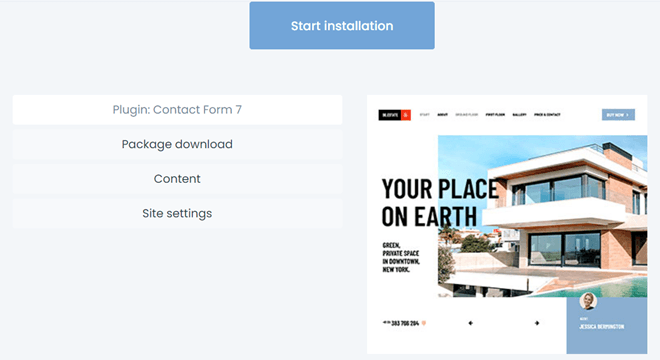Click the First Floor menu item in preview
This screenshot has width=660, height=360.
(495, 115)
